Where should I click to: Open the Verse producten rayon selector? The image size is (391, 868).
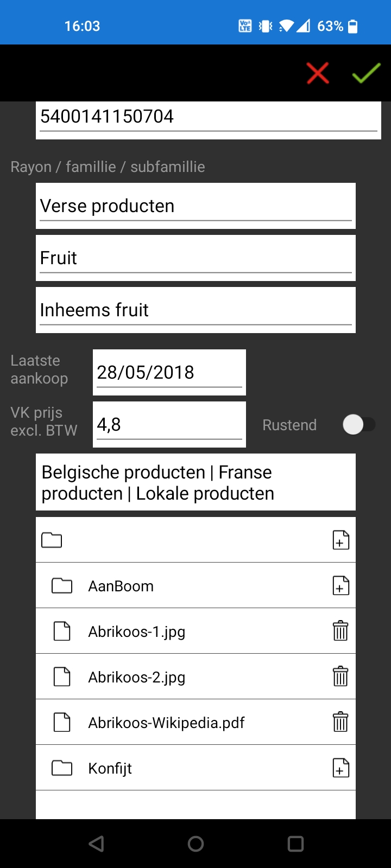tap(195, 206)
